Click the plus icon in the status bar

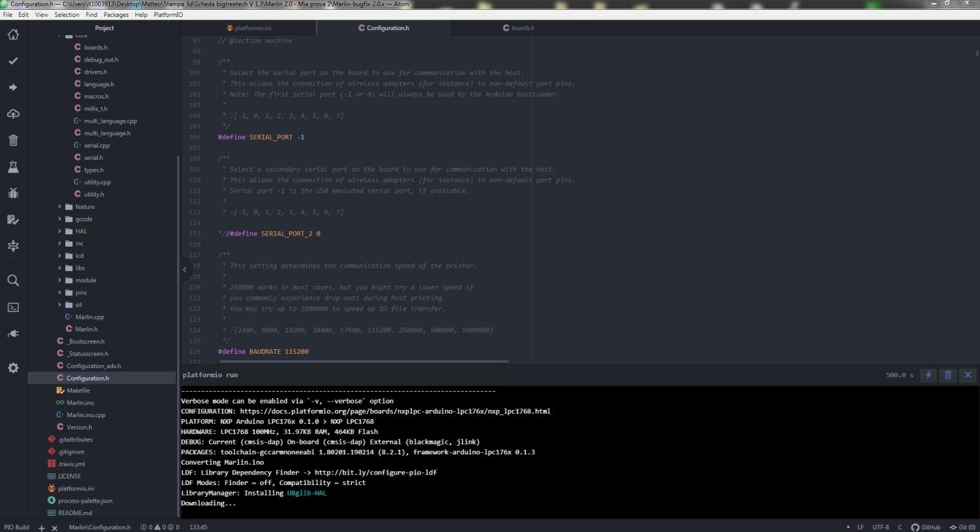pos(42,527)
